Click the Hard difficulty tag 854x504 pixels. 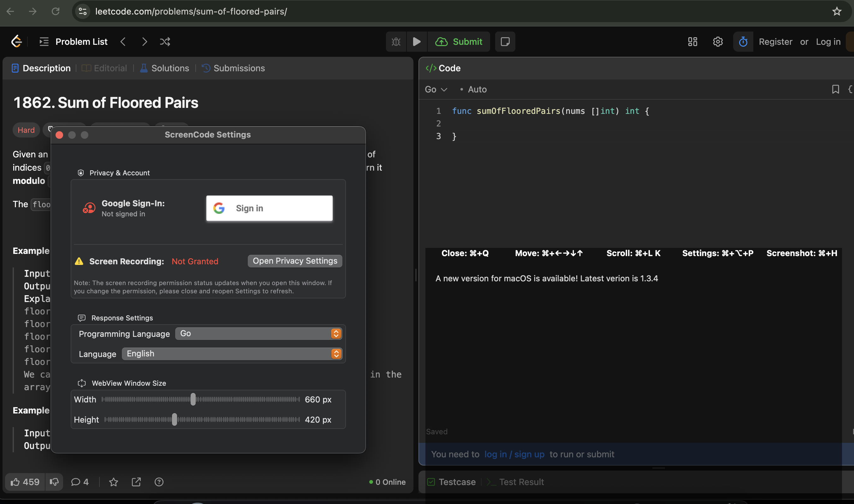[x=26, y=130]
